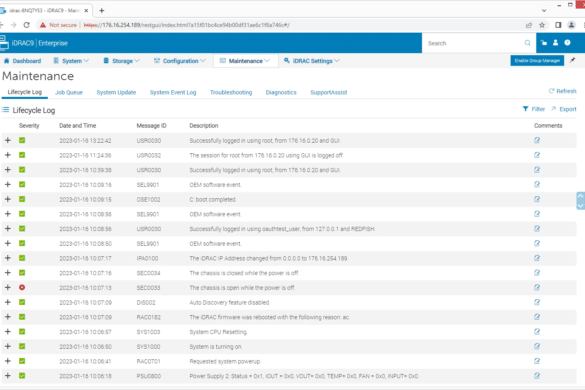Expand row for SYS1003 CPU Resetting entry
Viewport: 585px width, 390px height.
pyautogui.click(x=7, y=331)
